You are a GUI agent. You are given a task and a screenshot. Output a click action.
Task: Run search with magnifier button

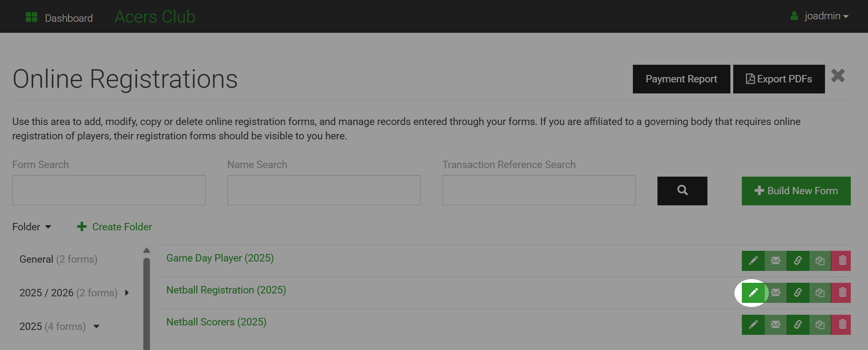click(x=682, y=191)
